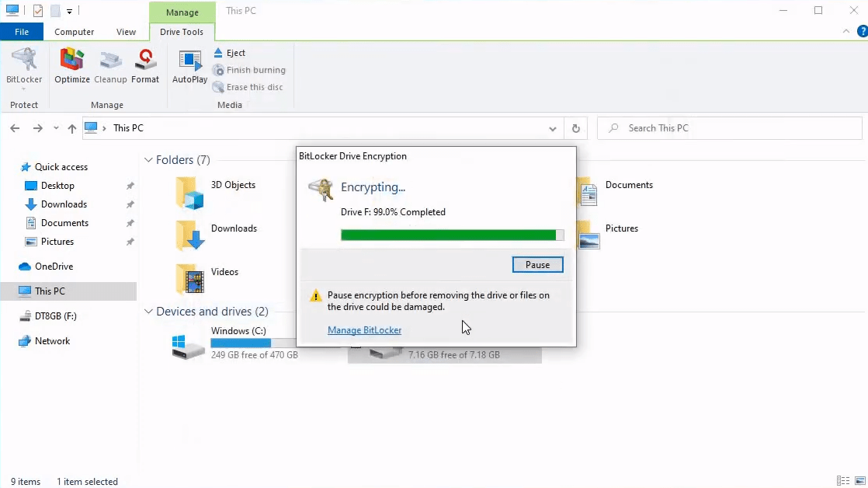Click the encryption progress bar

[450, 234]
